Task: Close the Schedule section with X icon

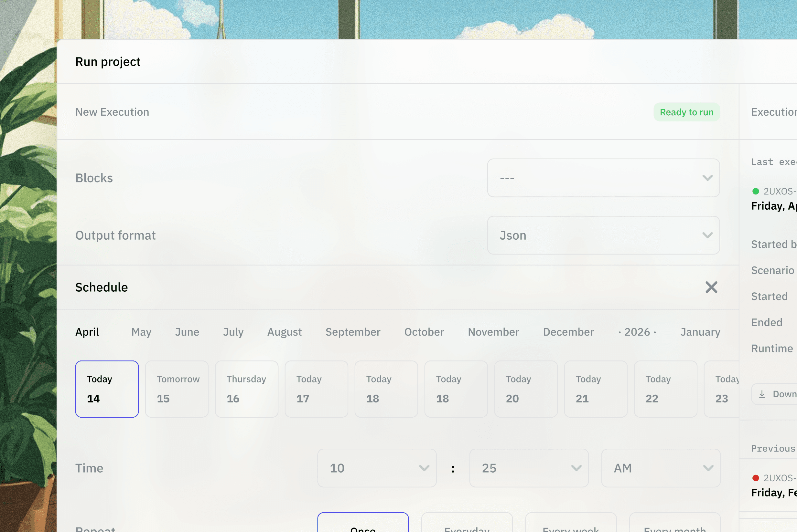Action: pos(711,287)
